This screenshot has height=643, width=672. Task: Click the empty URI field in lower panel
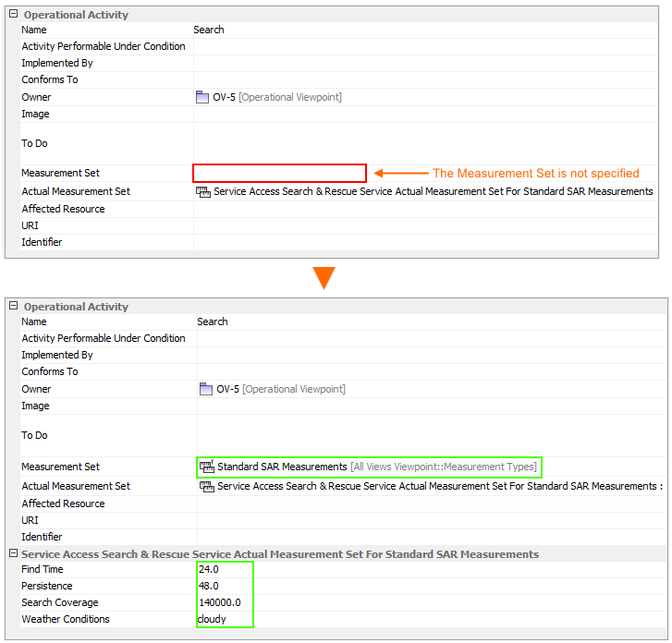[x=430, y=520]
